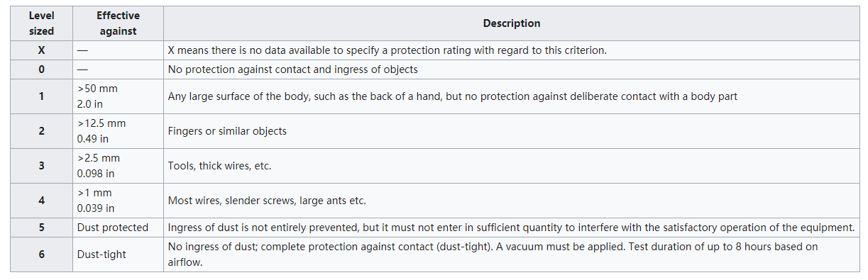
Task: Select the "Effective against" column header
Action: (118, 23)
